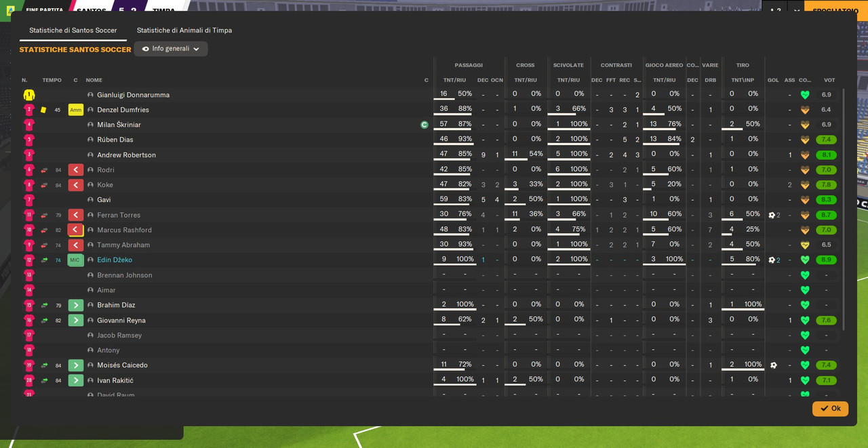Sort by the Gol column header
This screenshot has width=868, height=448.
coord(773,80)
